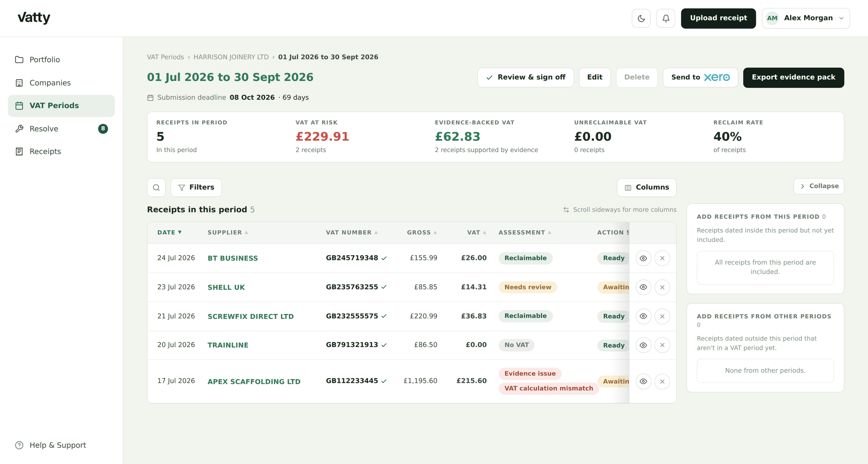The width and height of the screenshot is (868, 464).
Task: Open Companies in the sidebar
Action: [x=61, y=83]
